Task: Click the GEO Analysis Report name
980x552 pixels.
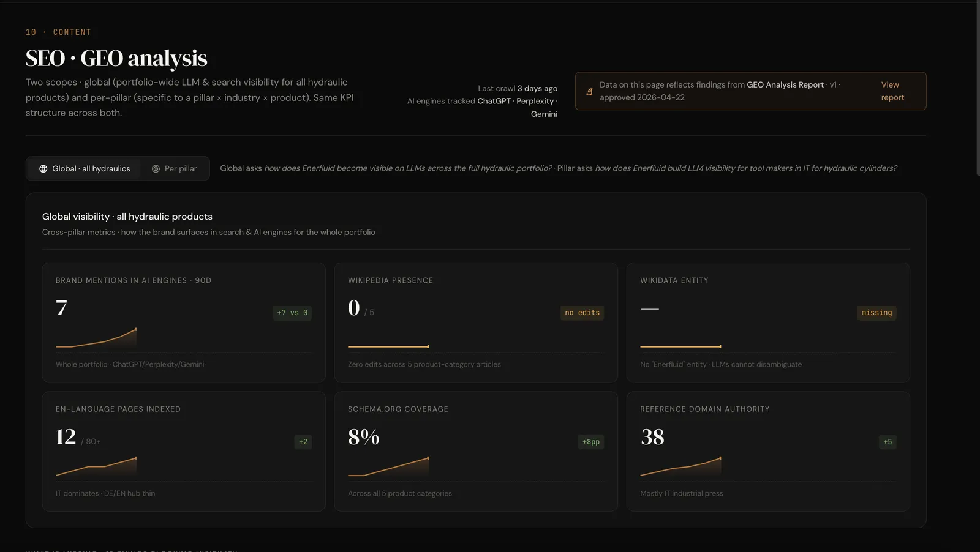Action: pyautogui.click(x=785, y=85)
